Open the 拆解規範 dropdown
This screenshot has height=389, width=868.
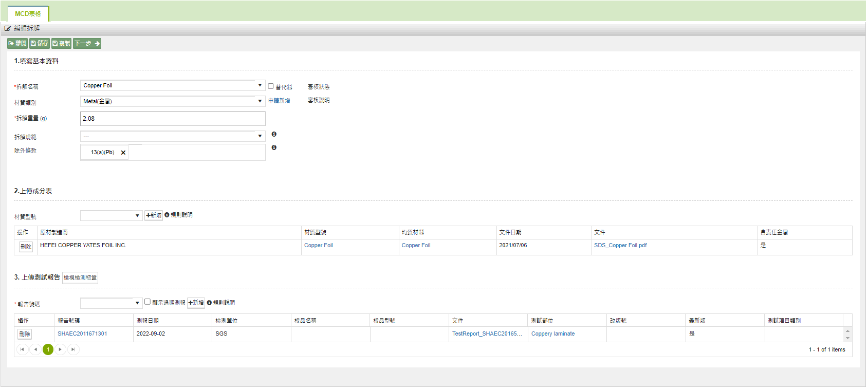click(x=173, y=136)
